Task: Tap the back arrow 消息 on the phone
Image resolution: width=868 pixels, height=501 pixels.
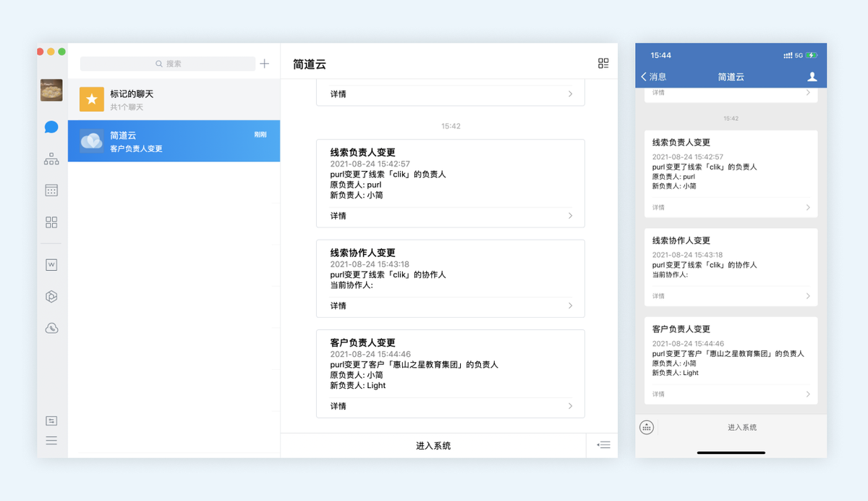Action: click(654, 77)
